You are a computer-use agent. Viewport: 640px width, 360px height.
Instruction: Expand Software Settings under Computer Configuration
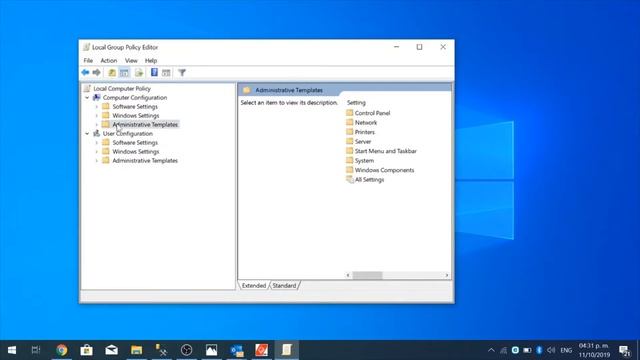click(x=97, y=107)
